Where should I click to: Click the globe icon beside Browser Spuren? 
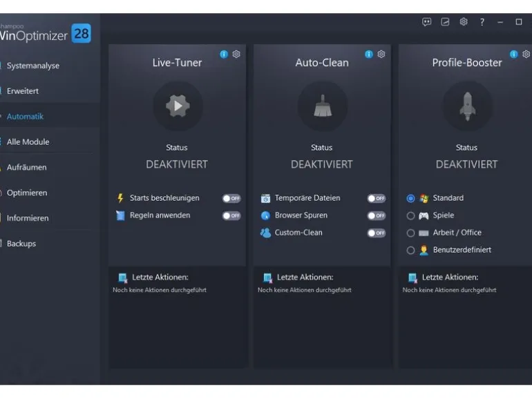[265, 215]
